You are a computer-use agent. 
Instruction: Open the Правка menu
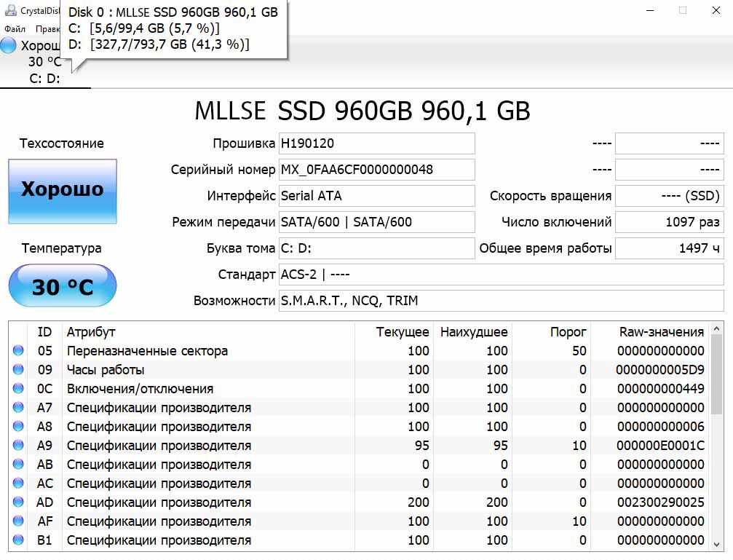point(47,29)
